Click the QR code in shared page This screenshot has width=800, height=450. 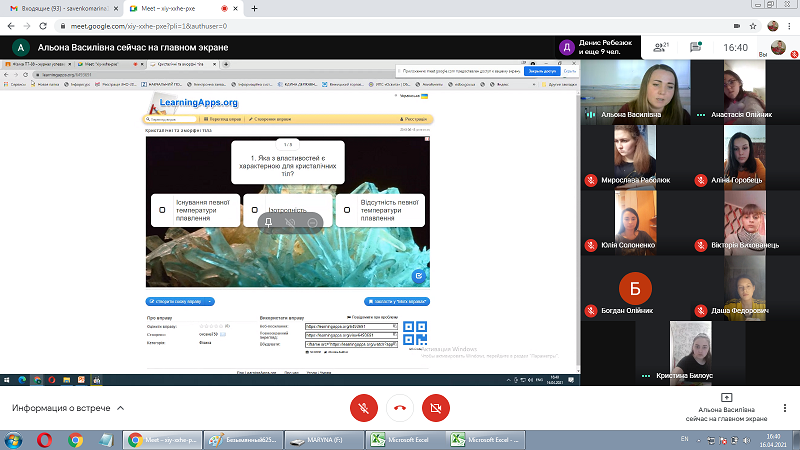pyautogui.click(x=415, y=333)
